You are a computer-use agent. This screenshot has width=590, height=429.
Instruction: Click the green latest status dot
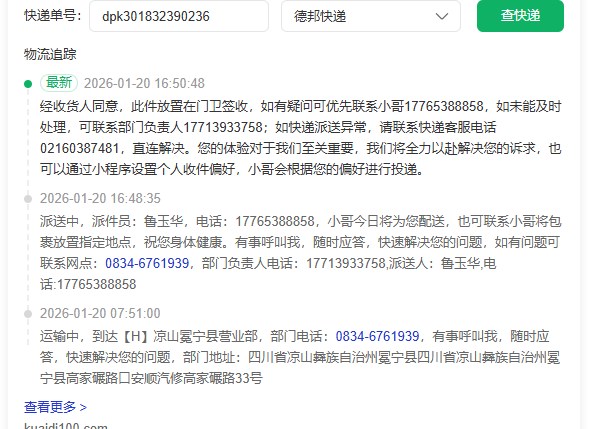[x=28, y=84]
